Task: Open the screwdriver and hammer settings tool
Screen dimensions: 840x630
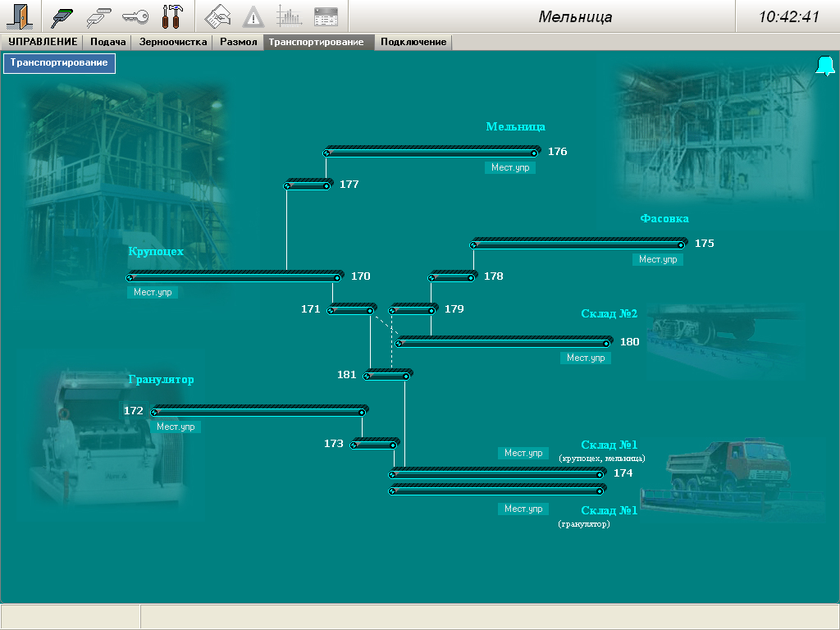Action: [172, 16]
